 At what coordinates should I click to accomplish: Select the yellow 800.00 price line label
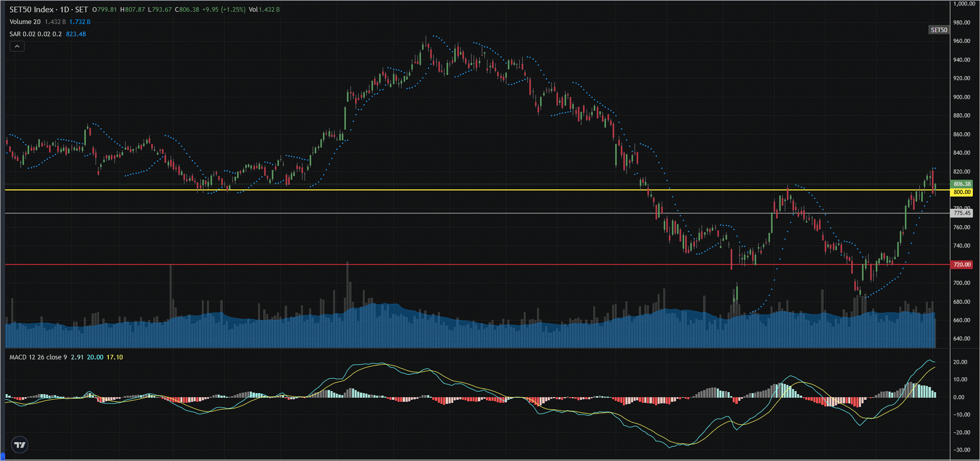[x=962, y=192]
